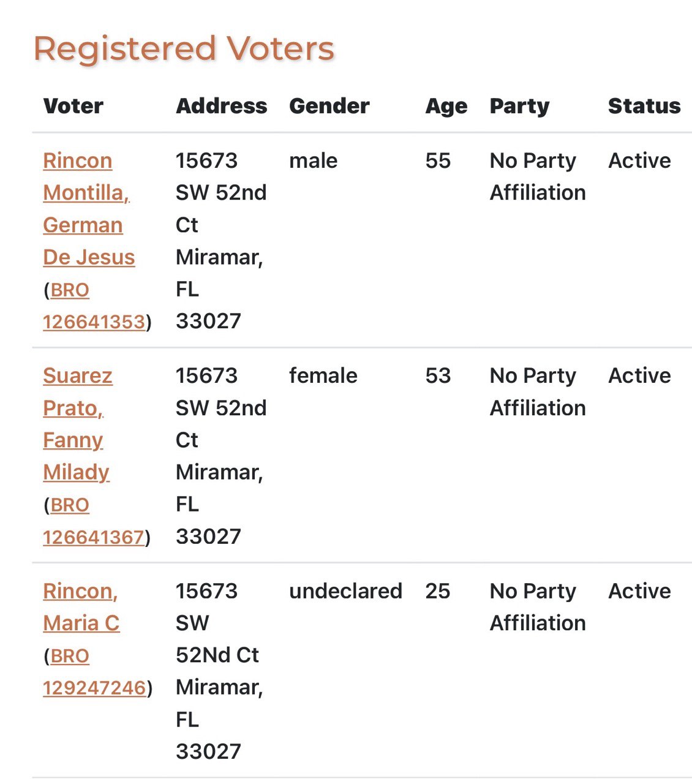Select the female gender cell
692x784 pixels.
tap(323, 375)
